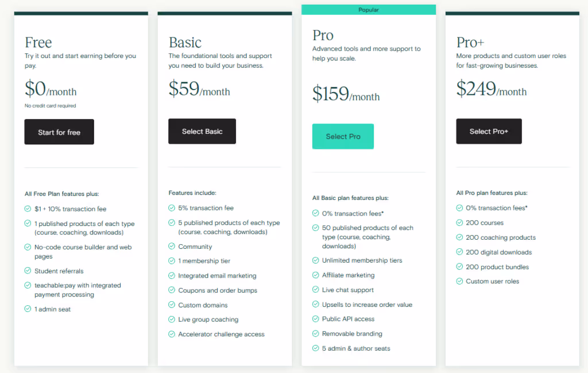Select the checkmark beside Public API access
This screenshot has height=373, width=588.
click(x=315, y=319)
